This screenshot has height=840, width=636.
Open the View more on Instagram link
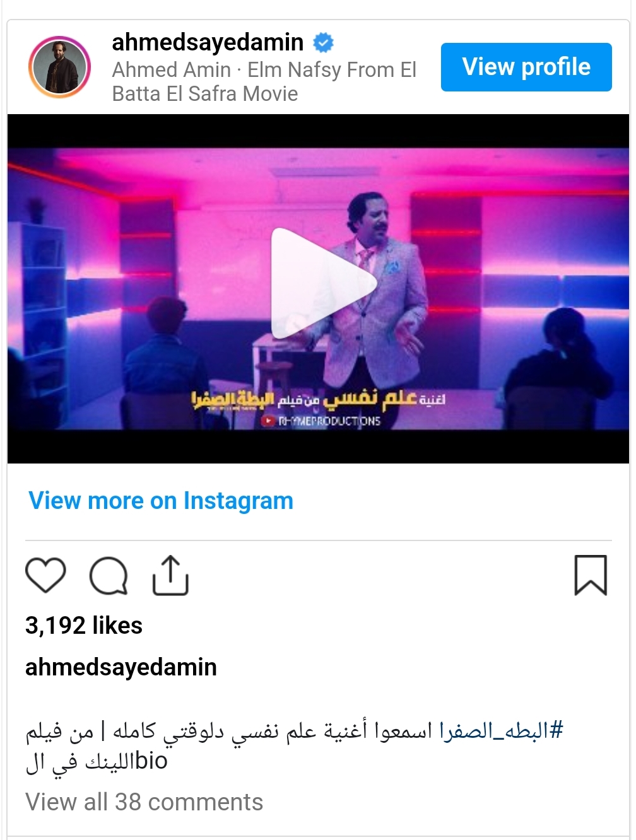click(161, 501)
